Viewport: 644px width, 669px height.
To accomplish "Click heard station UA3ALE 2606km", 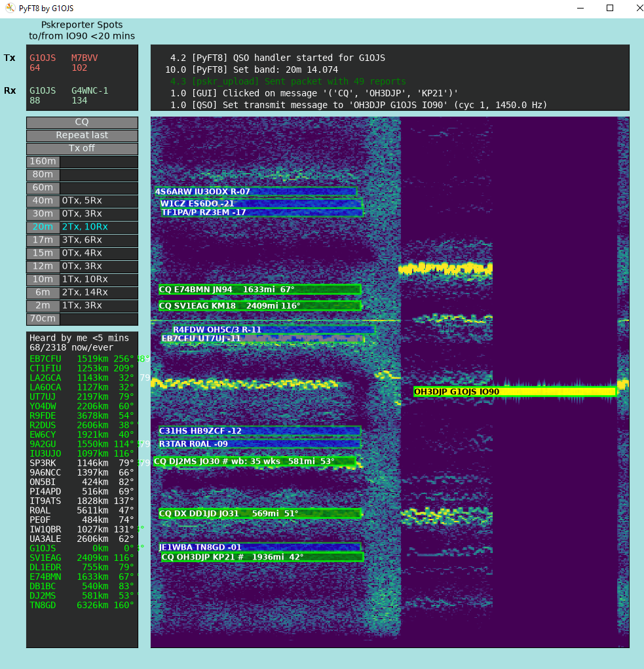I will pos(81,539).
